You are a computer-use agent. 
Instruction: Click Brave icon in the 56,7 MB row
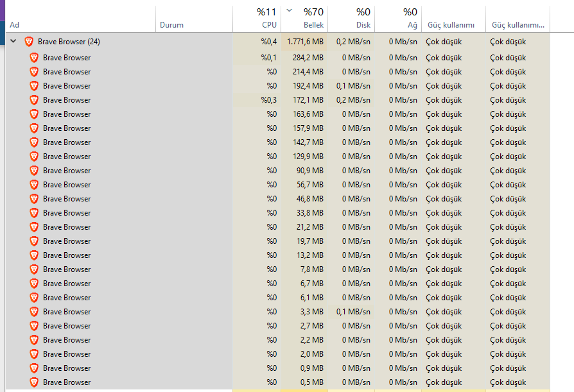[x=34, y=185]
